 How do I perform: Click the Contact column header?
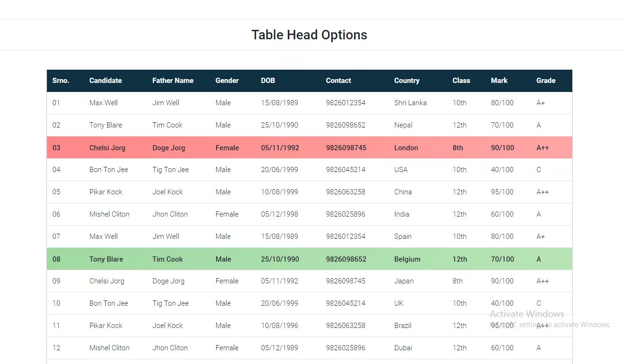(x=339, y=81)
